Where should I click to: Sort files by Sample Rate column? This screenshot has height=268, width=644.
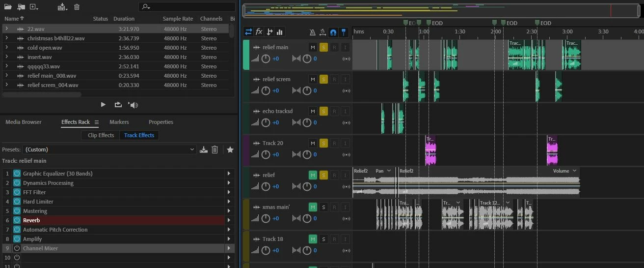coord(178,19)
